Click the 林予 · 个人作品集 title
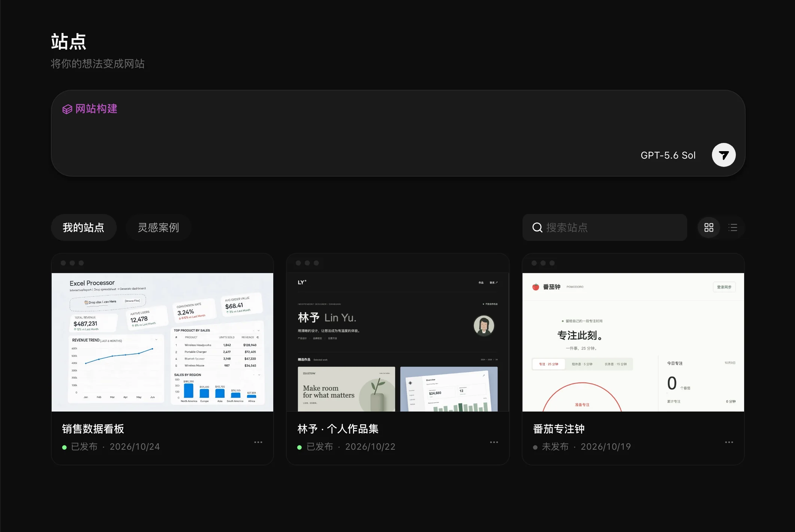 338,429
